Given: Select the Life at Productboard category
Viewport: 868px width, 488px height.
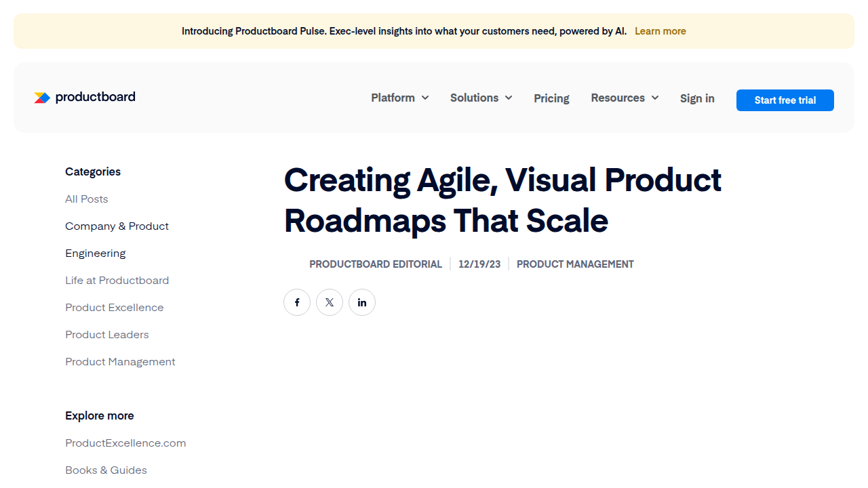Looking at the screenshot, I should pos(117,280).
